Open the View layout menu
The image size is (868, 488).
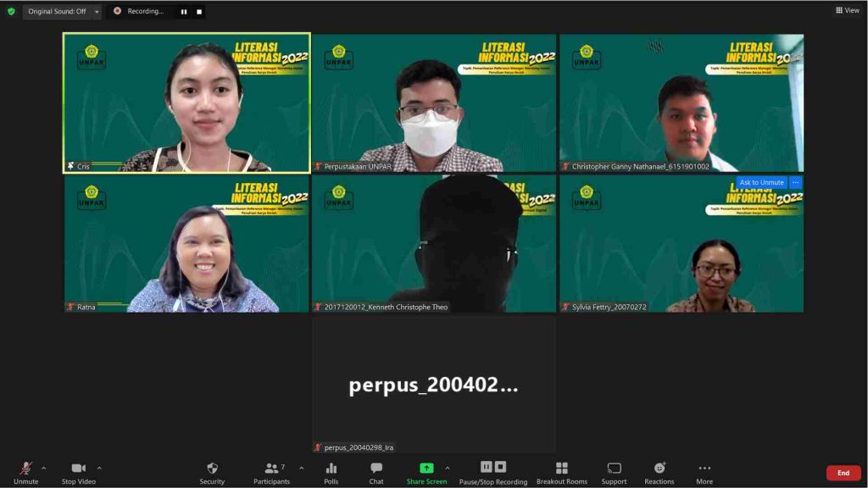point(847,10)
